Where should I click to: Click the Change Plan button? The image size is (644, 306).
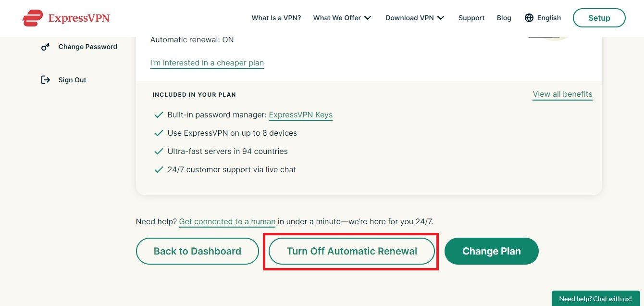[x=491, y=251]
